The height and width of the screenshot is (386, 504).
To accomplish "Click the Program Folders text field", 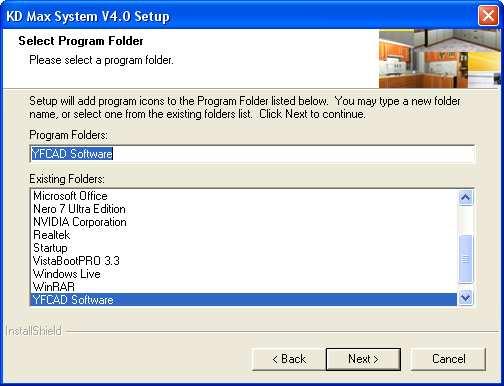I will [x=252, y=154].
